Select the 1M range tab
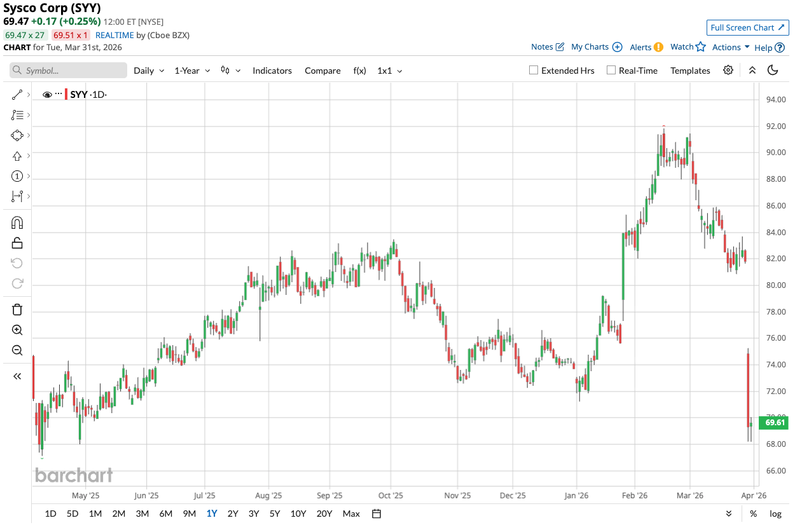The width and height of the screenshot is (802, 532). pos(95,514)
